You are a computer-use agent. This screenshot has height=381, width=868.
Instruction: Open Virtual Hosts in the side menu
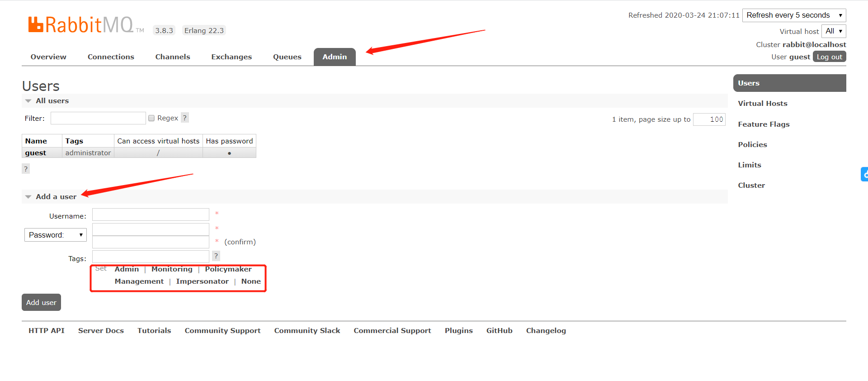763,104
